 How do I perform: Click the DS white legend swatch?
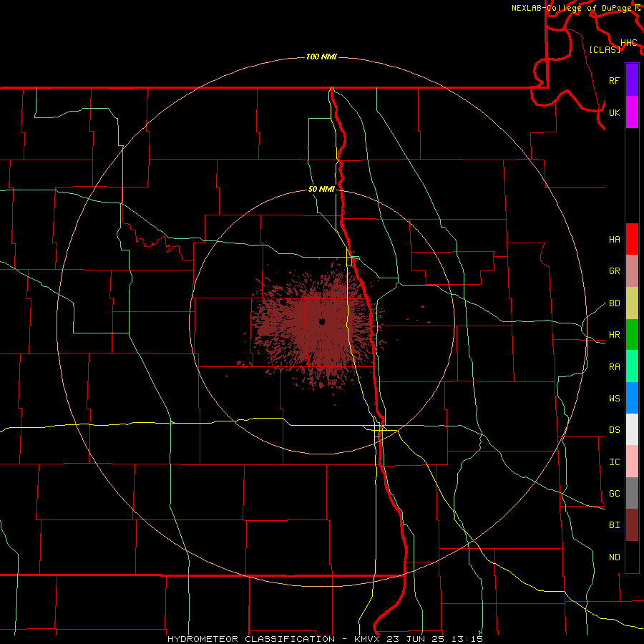point(632,429)
